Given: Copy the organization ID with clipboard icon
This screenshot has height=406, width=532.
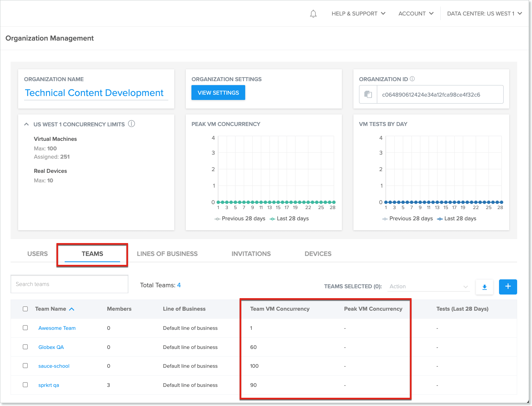Looking at the screenshot, I should 368,95.
